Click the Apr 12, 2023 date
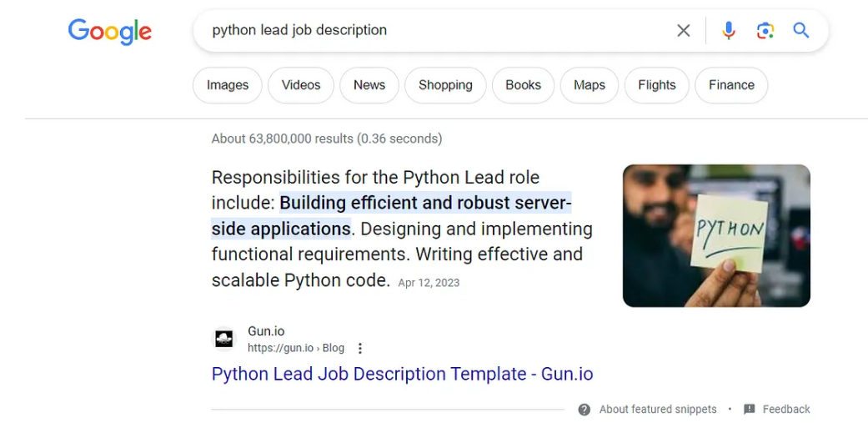The width and height of the screenshot is (868, 423). point(429,283)
